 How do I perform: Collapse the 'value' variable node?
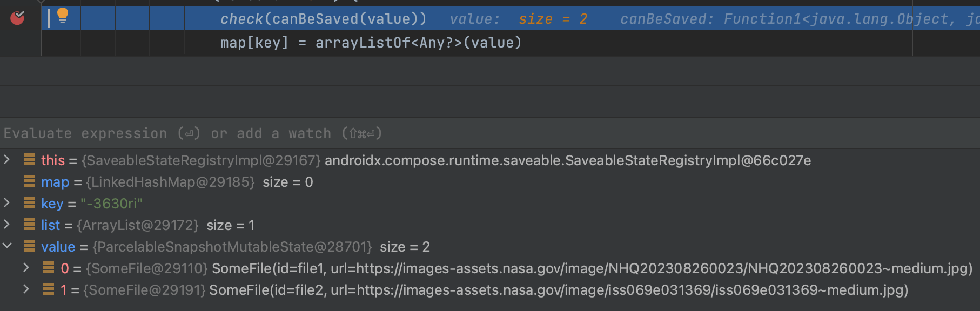[6, 247]
